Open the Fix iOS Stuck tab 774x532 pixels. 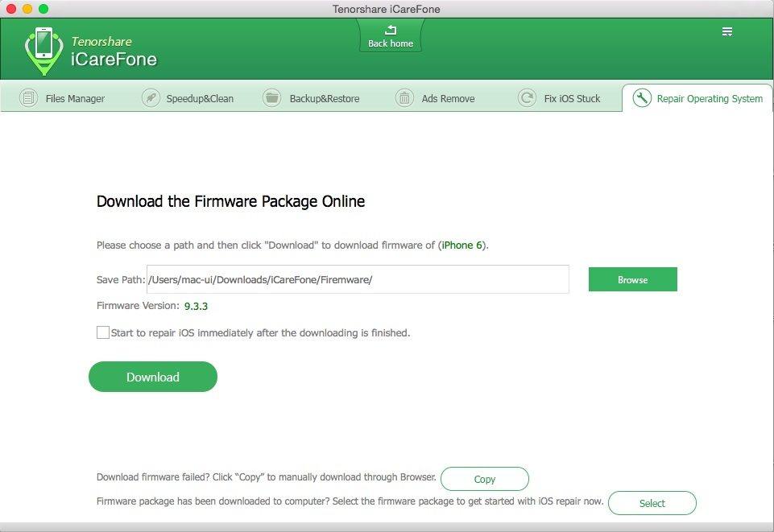click(x=560, y=98)
